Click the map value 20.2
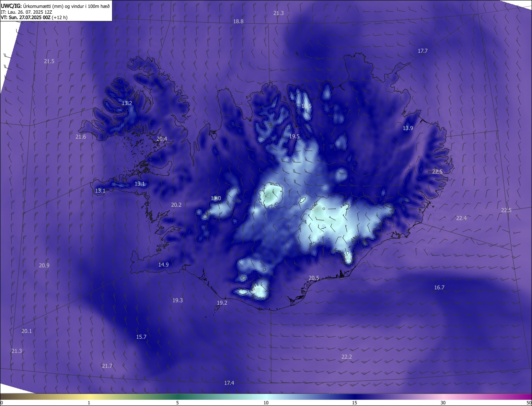Viewport: 532px width, 406px height. coord(176,205)
